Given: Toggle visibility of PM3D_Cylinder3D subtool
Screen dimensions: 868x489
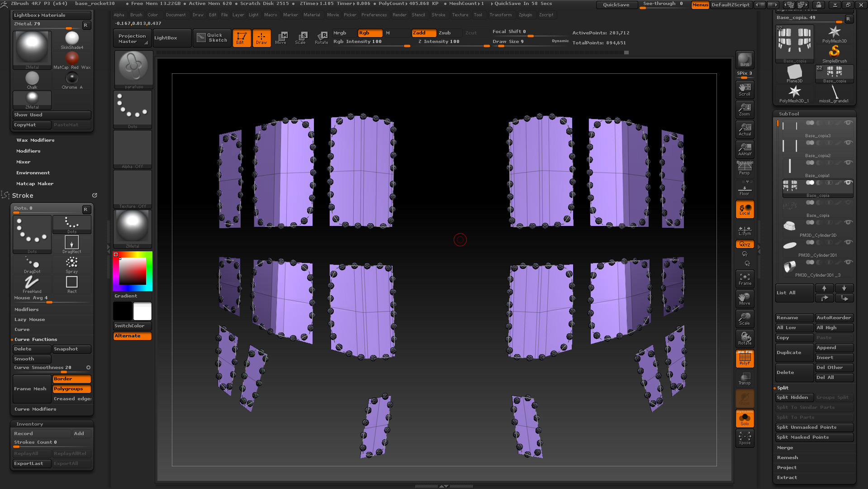Looking at the screenshot, I should pos(849,222).
